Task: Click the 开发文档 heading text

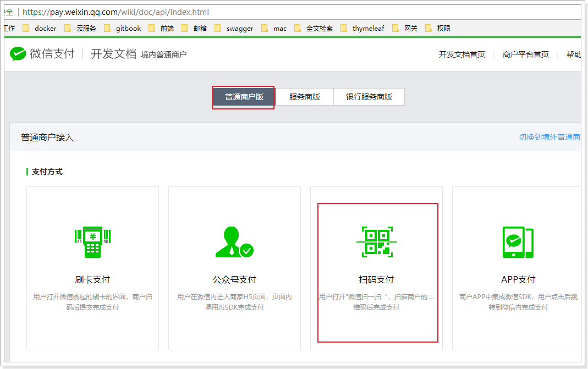Action: [x=114, y=54]
